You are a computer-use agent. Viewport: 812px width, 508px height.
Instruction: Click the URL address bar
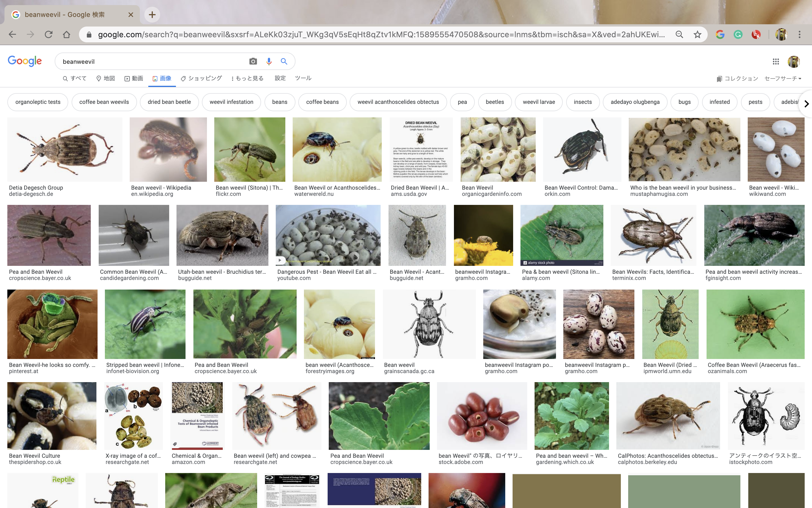tap(381, 34)
